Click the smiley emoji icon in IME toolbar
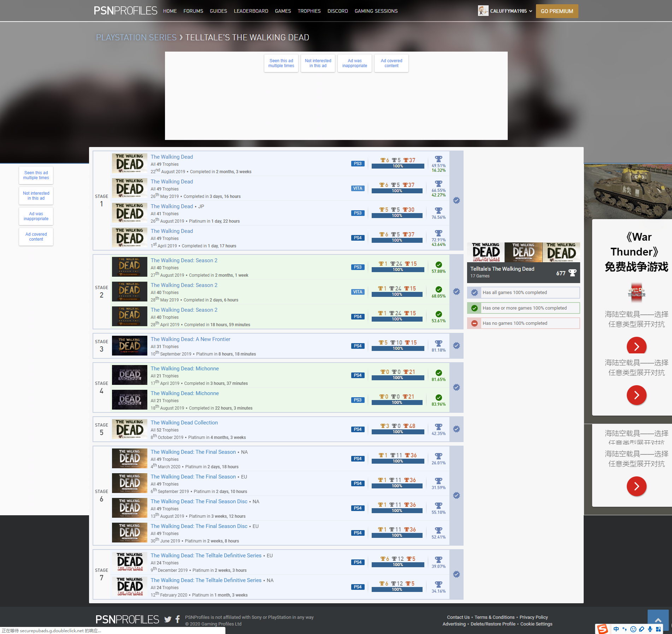Image resolution: width=672 pixels, height=634 pixels. [x=633, y=629]
